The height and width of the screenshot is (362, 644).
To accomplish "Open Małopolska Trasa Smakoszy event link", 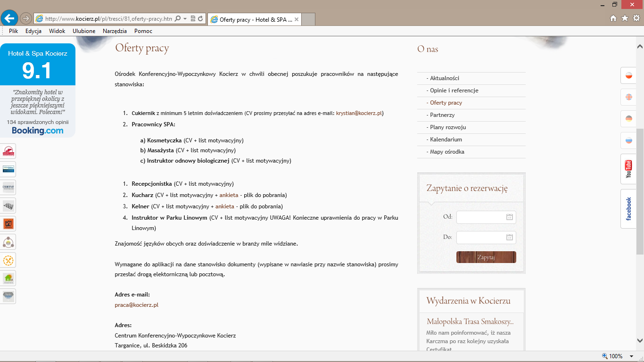I will tap(470, 321).
